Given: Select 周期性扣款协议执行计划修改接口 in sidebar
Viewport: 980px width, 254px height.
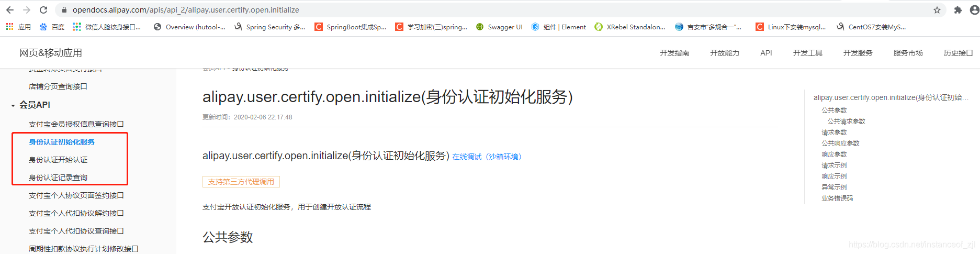Looking at the screenshot, I should click(x=84, y=249).
